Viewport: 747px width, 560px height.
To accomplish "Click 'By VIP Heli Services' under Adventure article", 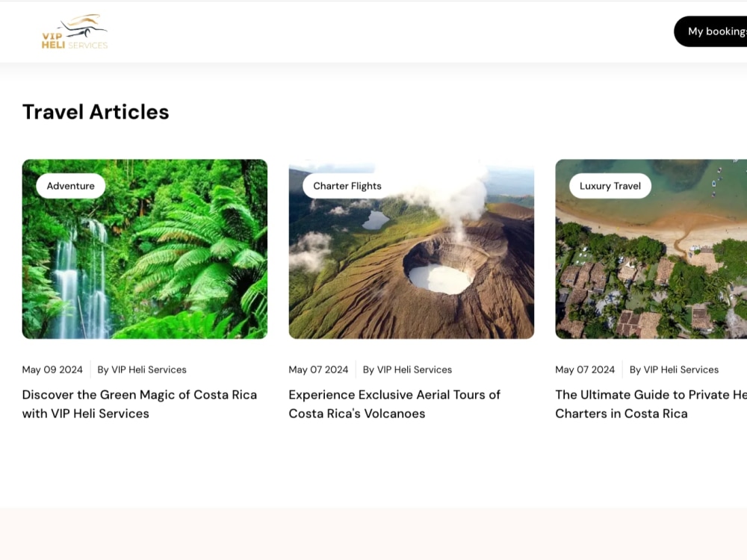I will click(x=142, y=370).
